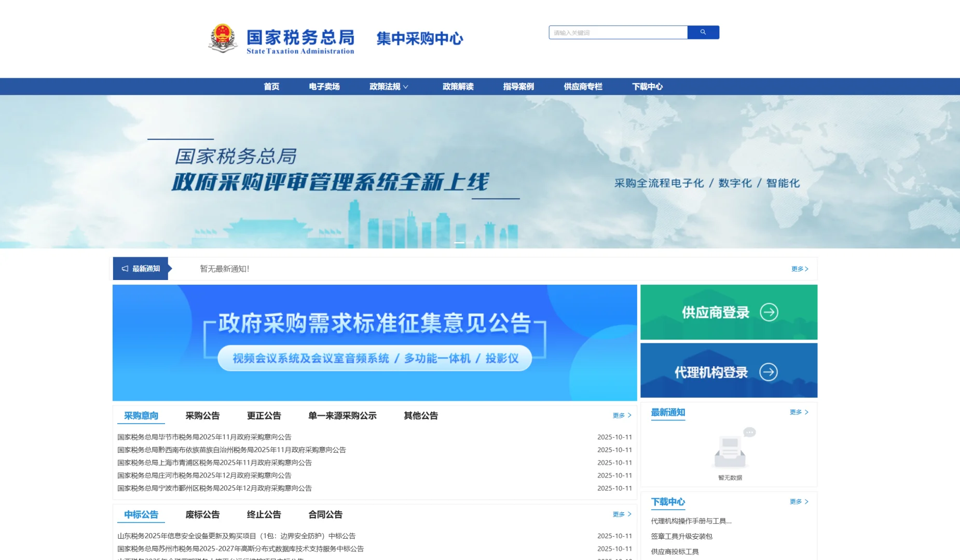Click the 暂无最新通知! text
This screenshot has width=960, height=560.
[225, 269]
